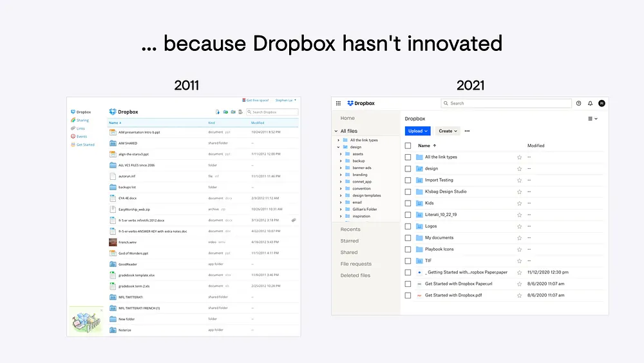Image resolution: width=644 pixels, height=363 pixels.
Task: Expand the Create dropdown
Action: pyautogui.click(x=448, y=131)
